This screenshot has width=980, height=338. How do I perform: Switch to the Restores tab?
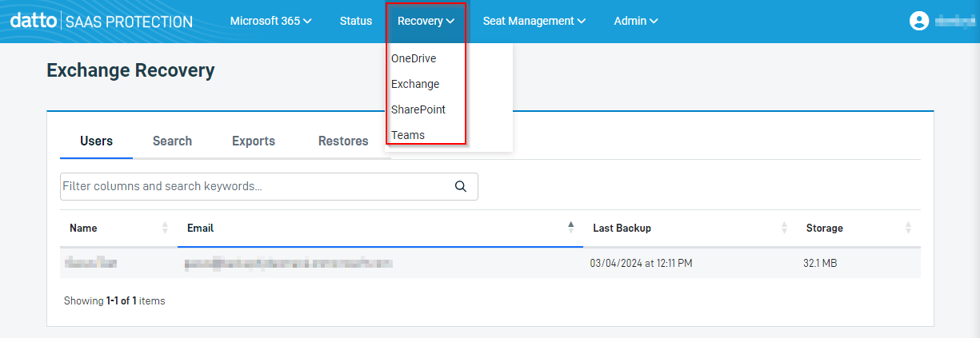[343, 141]
